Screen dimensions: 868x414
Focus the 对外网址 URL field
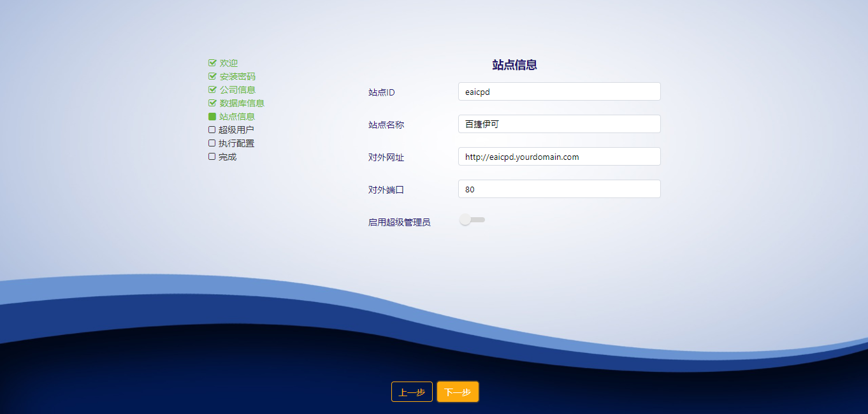coord(560,157)
